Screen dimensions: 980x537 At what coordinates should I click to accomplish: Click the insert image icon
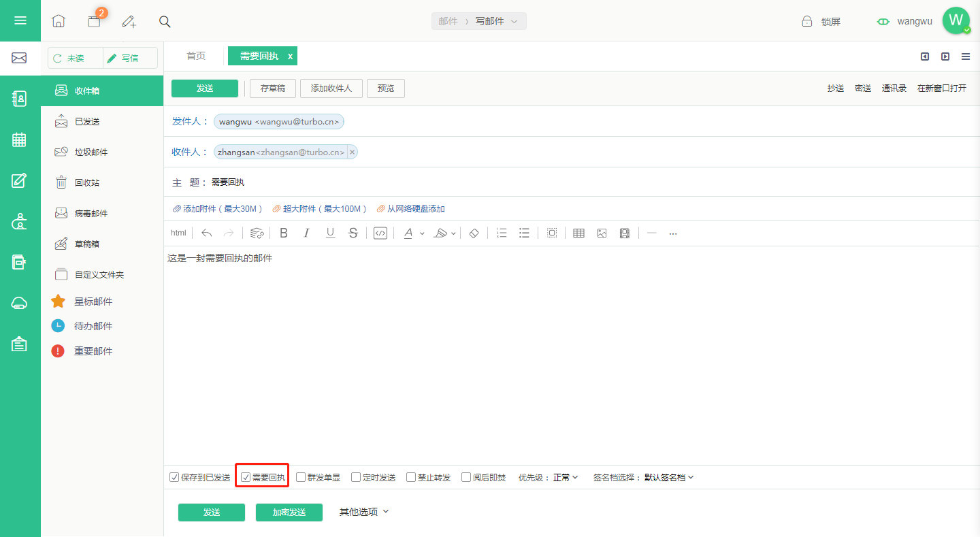(x=602, y=233)
